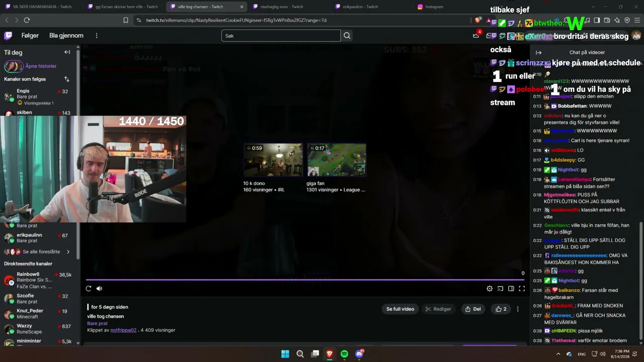Open the Windows Start menu
Image resolution: width=644 pixels, height=362 pixels.
coord(285,354)
